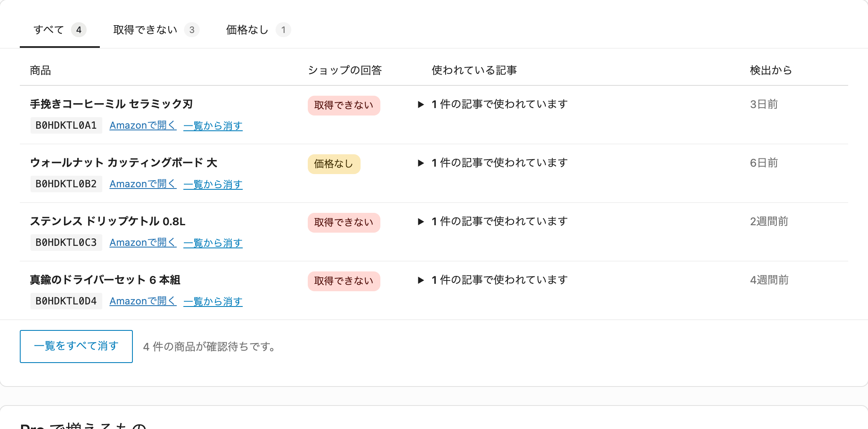Click the 2週間前 detection time
This screenshot has width=868, height=429.
[x=769, y=222]
